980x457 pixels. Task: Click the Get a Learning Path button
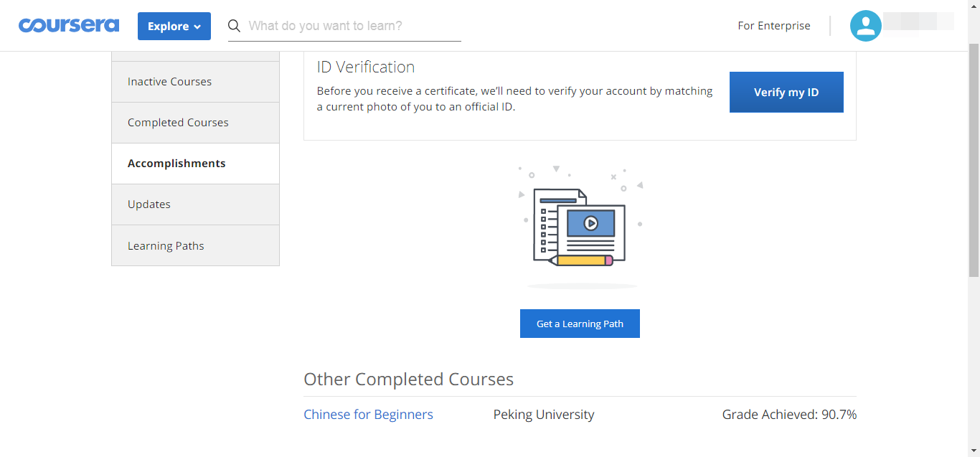pos(580,324)
